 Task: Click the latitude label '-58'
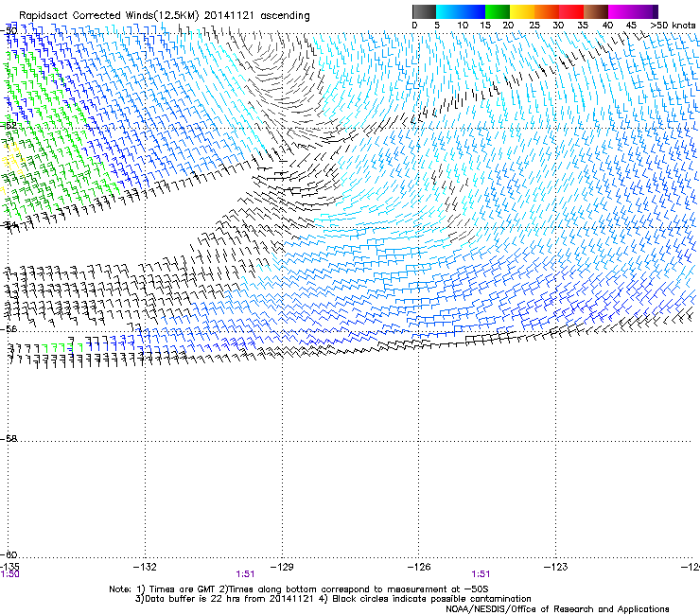9,439
